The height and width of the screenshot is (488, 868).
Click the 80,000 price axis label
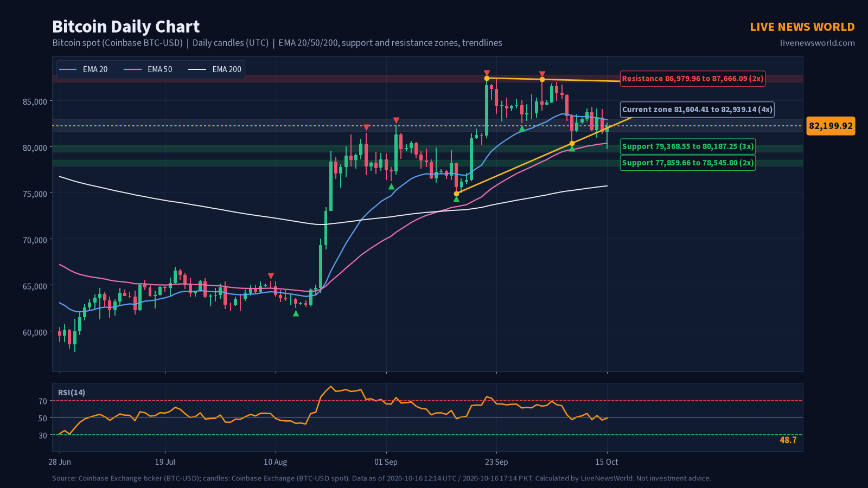click(x=34, y=147)
